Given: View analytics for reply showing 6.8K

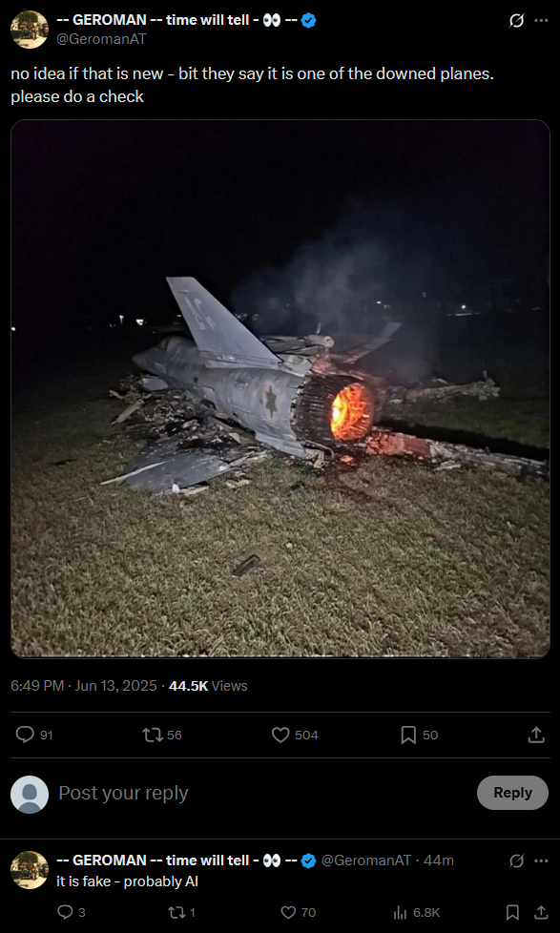Looking at the screenshot, I should (417, 912).
